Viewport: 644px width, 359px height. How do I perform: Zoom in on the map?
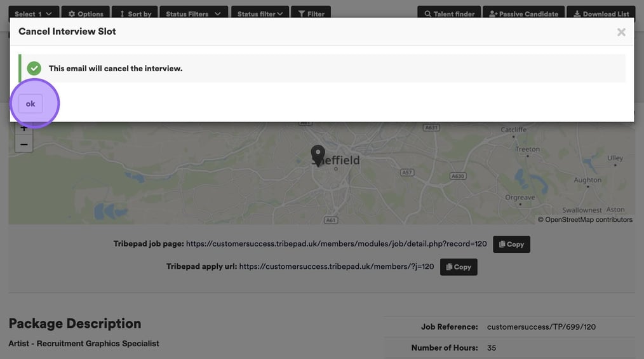24,128
